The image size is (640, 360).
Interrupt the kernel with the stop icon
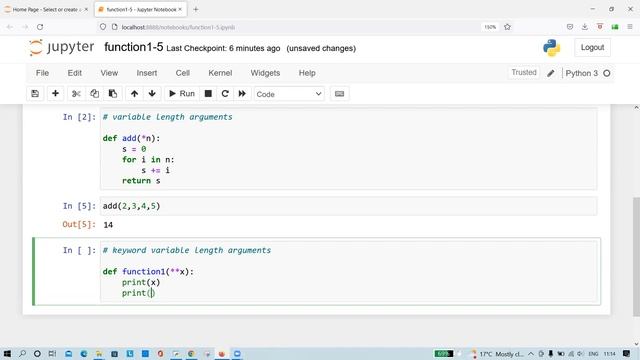(x=208, y=94)
